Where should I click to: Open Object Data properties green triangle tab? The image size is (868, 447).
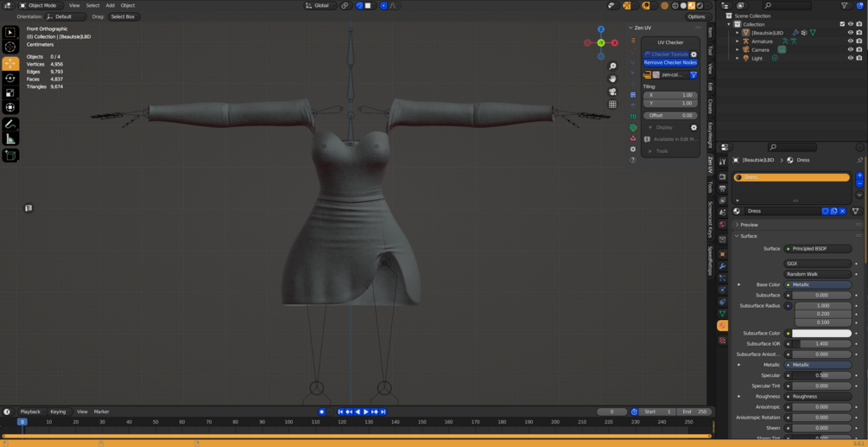[722, 314]
